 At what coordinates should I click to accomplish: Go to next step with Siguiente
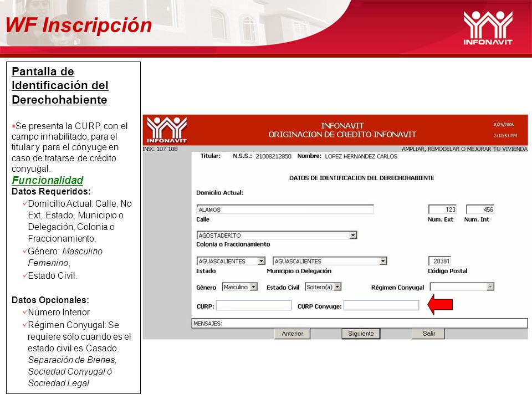click(361, 334)
